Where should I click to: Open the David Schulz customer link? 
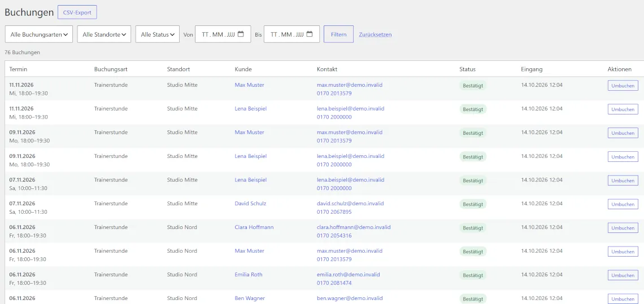250,204
